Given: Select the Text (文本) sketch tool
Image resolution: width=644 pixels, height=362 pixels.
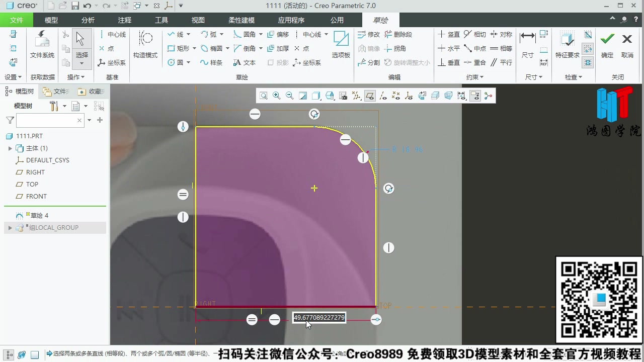Looking at the screenshot, I should point(245,63).
